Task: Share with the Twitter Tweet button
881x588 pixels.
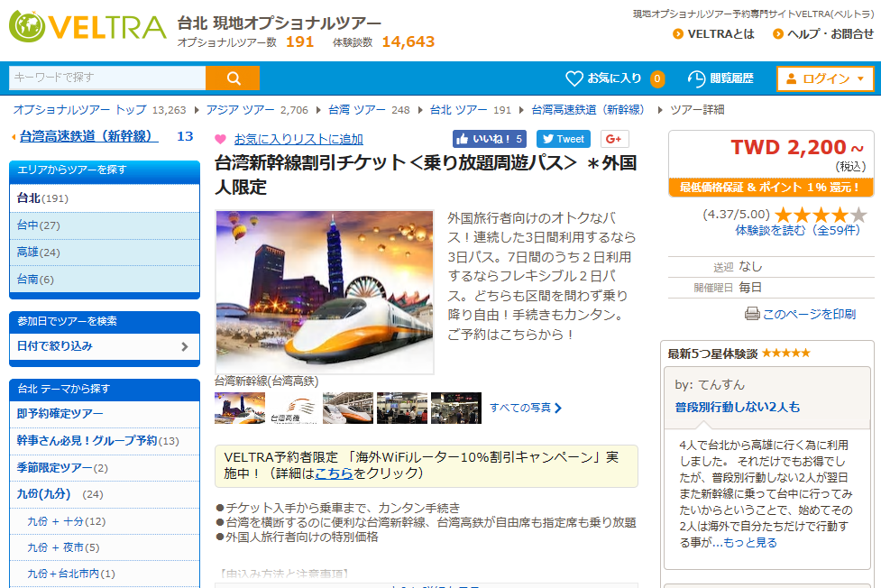Action: pyautogui.click(x=563, y=139)
